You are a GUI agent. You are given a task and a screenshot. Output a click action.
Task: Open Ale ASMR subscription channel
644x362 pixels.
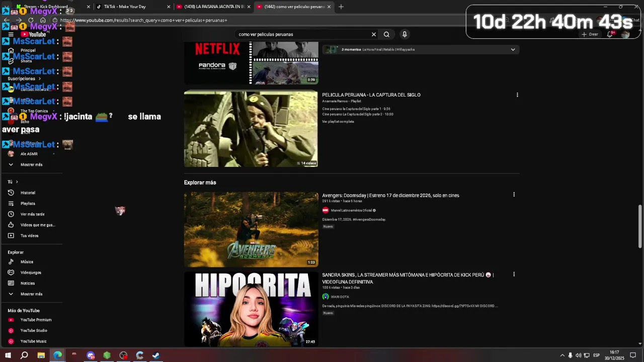(29, 154)
